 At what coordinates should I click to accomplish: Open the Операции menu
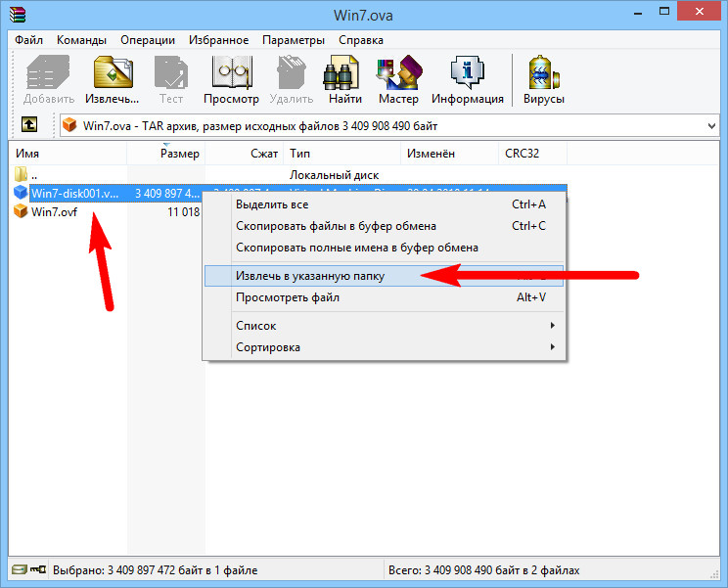(x=148, y=40)
